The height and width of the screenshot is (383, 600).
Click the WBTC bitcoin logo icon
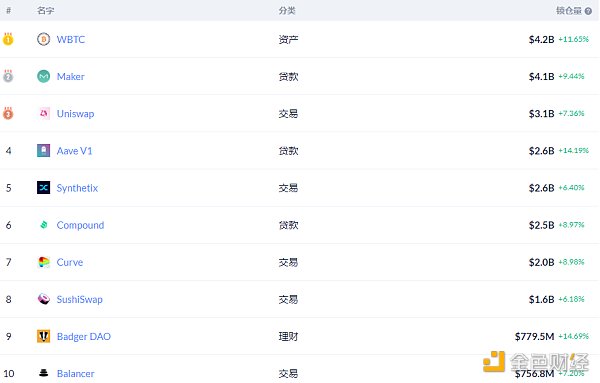pyautogui.click(x=43, y=39)
